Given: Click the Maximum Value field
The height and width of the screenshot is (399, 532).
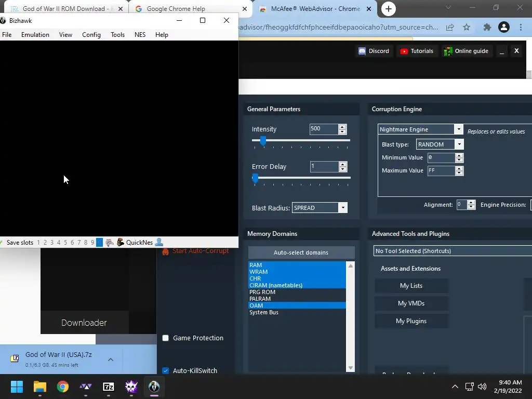Looking at the screenshot, I should 441,170.
